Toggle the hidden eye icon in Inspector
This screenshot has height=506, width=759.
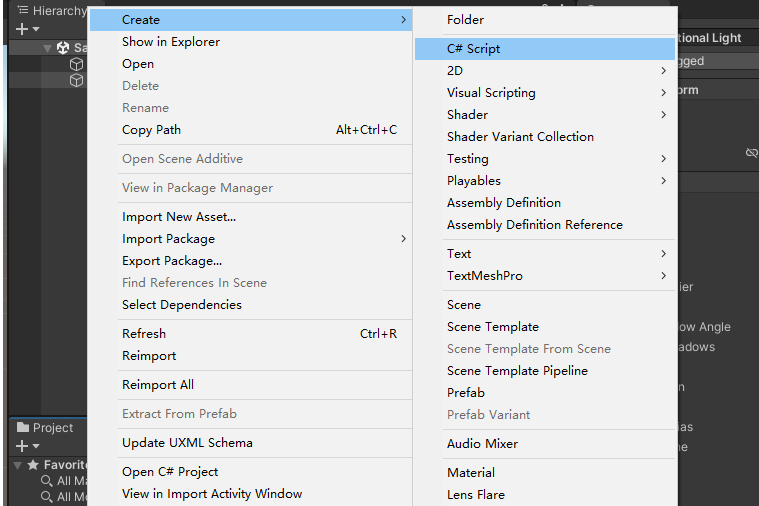pyautogui.click(x=751, y=153)
